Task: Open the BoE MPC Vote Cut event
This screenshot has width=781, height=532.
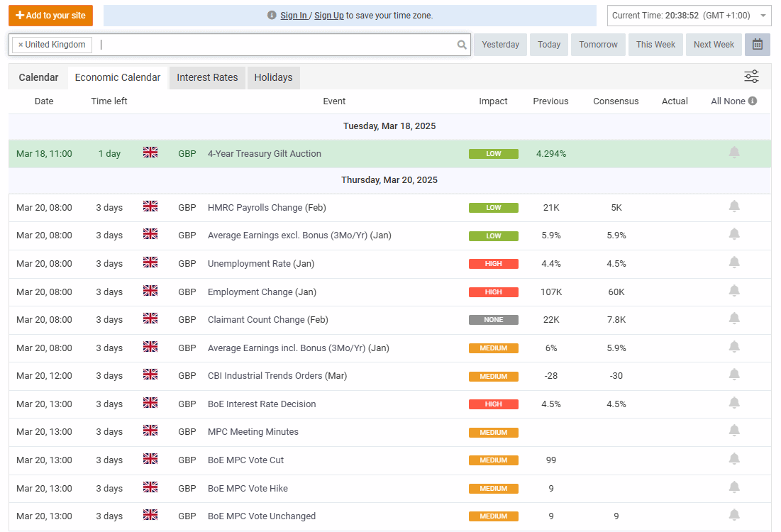Action: (245, 460)
